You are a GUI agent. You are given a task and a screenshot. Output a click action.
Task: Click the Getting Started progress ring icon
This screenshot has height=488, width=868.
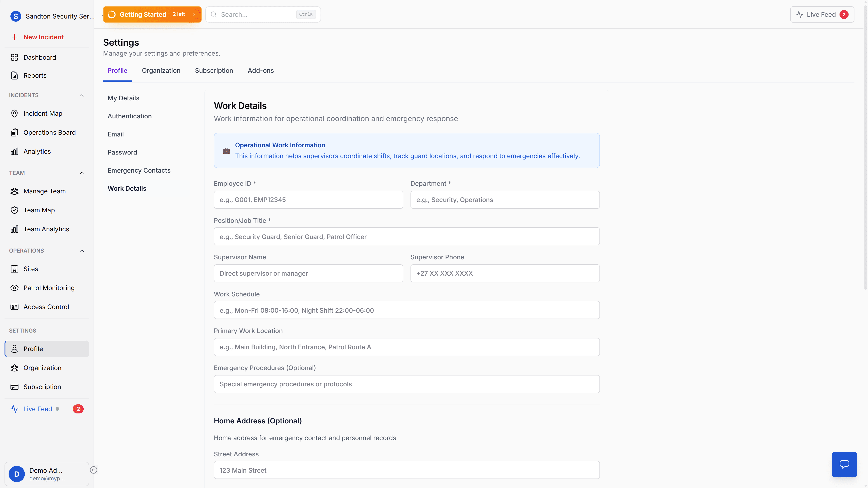click(x=111, y=14)
